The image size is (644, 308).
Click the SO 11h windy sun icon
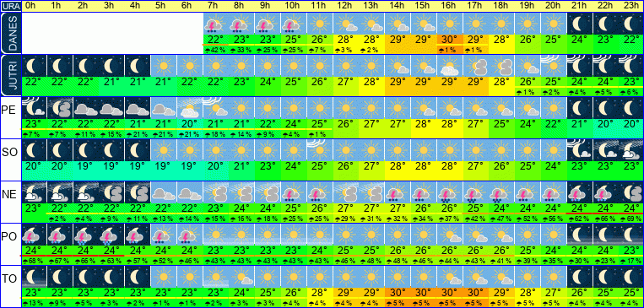pyautogui.click(x=320, y=149)
